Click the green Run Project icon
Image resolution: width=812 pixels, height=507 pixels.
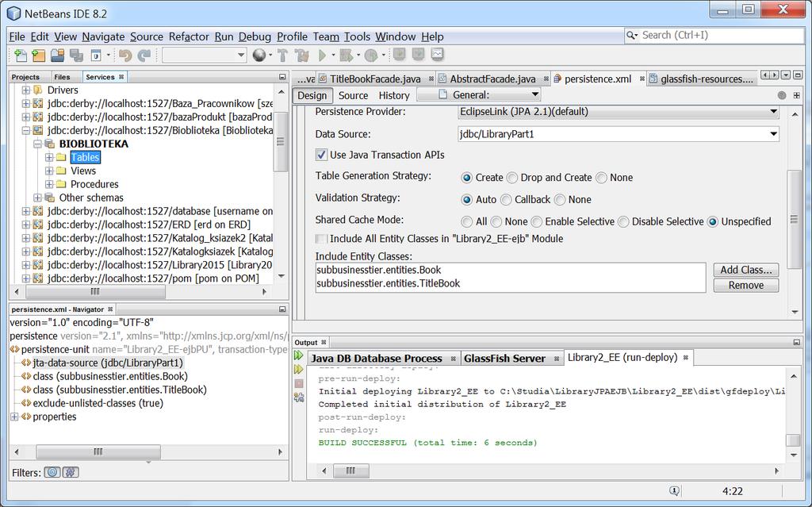(x=323, y=55)
